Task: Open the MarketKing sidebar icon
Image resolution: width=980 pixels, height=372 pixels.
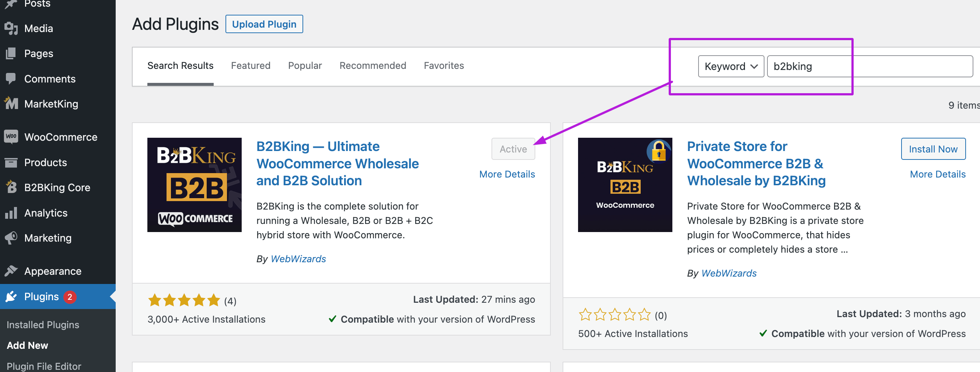Action: [11, 103]
